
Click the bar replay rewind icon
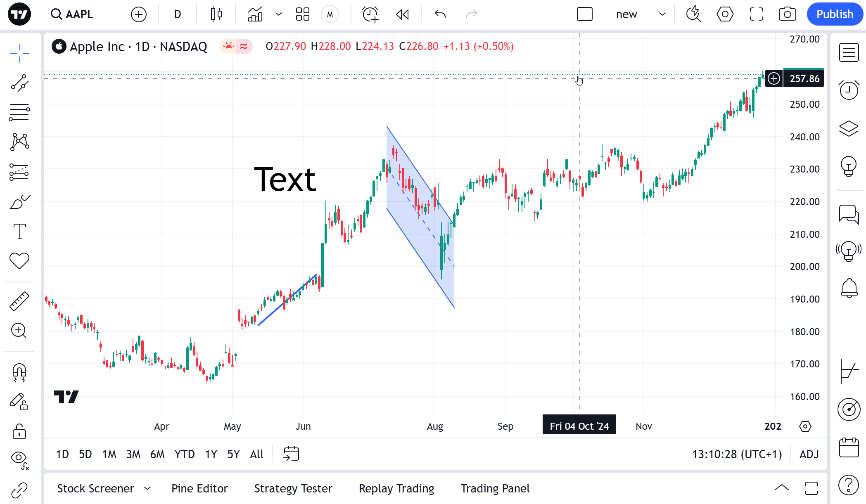(402, 14)
